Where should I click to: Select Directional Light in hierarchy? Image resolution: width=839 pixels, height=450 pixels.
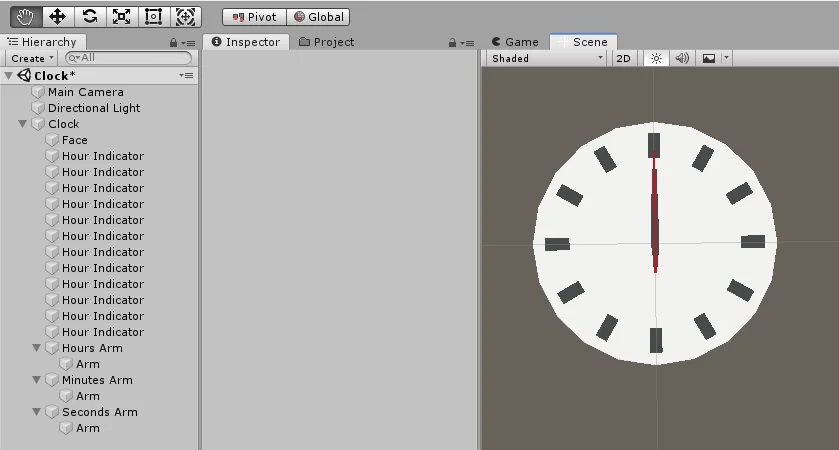[94, 108]
